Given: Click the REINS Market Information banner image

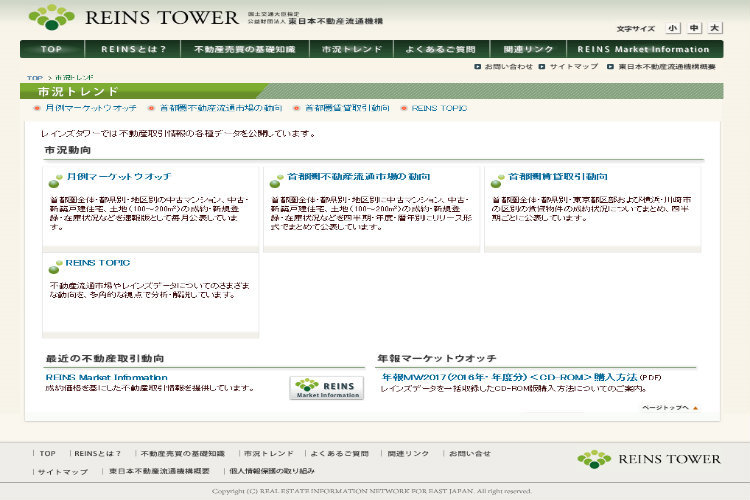Looking at the screenshot, I should [x=326, y=388].
